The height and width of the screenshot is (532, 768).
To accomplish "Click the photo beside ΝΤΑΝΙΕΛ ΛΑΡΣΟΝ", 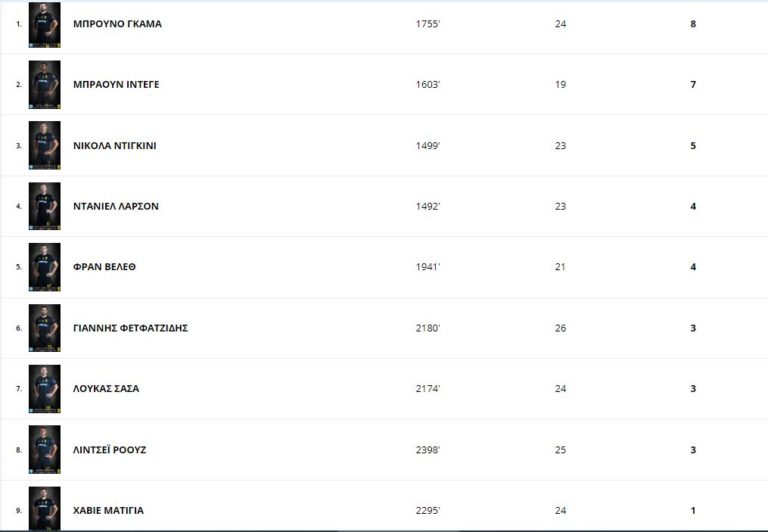I will pos(44,206).
